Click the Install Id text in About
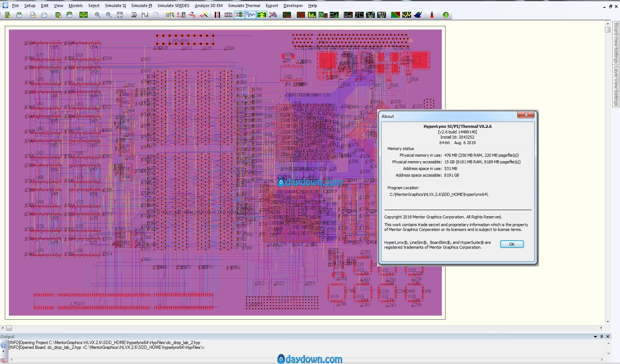This screenshot has width=620, height=364. [x=457, y=137]
